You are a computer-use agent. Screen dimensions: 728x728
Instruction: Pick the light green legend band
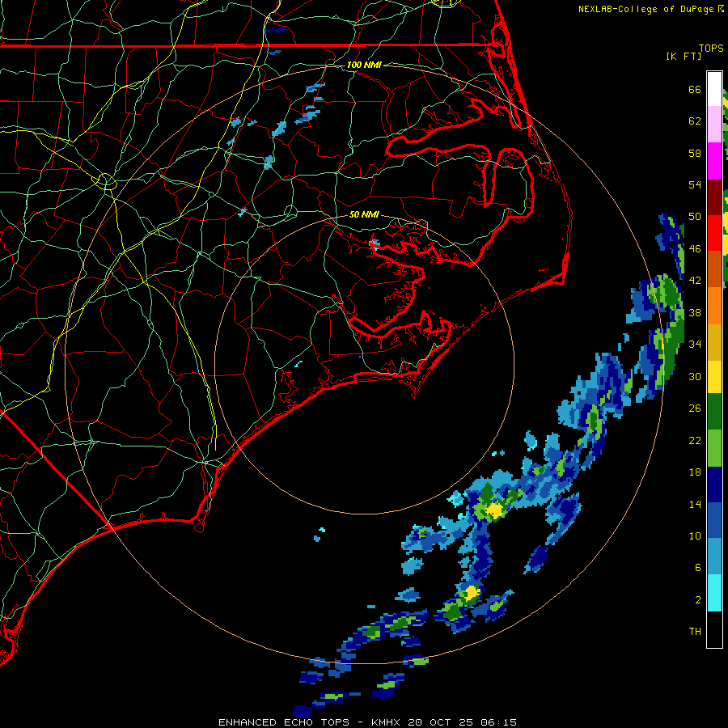[714, 448]
